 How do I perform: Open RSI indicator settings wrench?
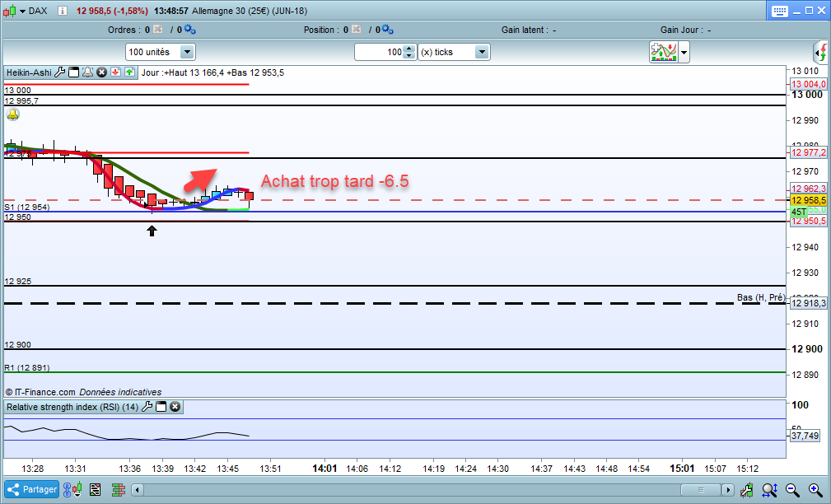(147, 407)
